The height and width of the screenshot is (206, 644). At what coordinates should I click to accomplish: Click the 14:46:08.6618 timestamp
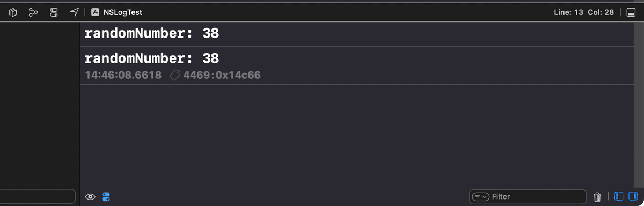click(x=123, y=75)
